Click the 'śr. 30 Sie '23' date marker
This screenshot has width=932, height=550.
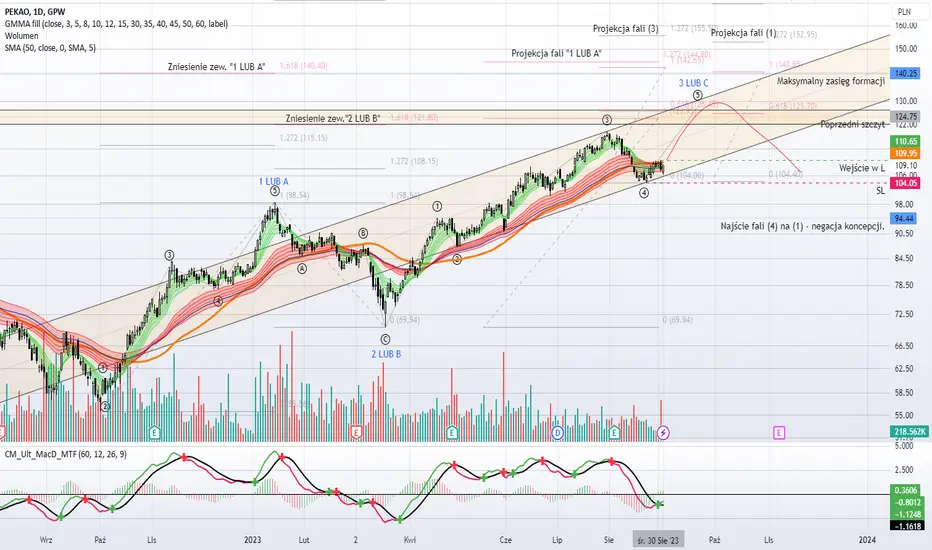coord(658,540)
